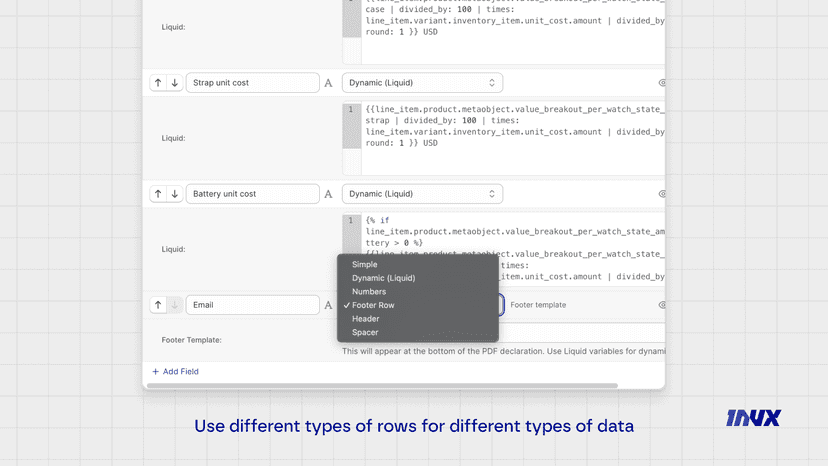Click the font style icon beside Strap unit cost
The width and height of the screenshot is (828, 466).
click(x=328, y=83)
